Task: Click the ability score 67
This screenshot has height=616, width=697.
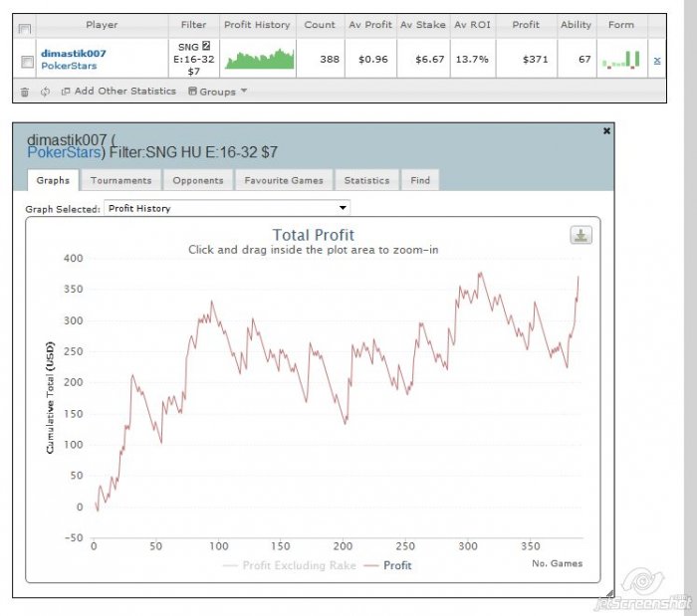Action: tap(584, 59)
